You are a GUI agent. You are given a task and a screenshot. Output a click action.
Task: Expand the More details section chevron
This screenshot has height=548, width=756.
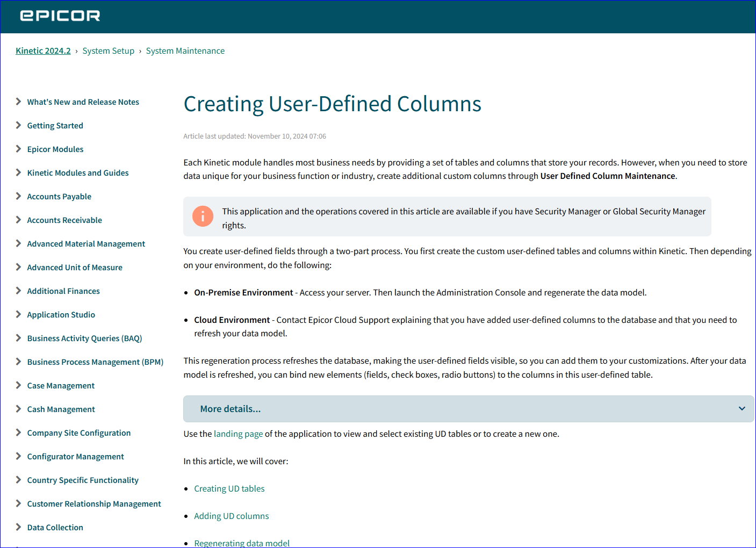coord(741,409)
